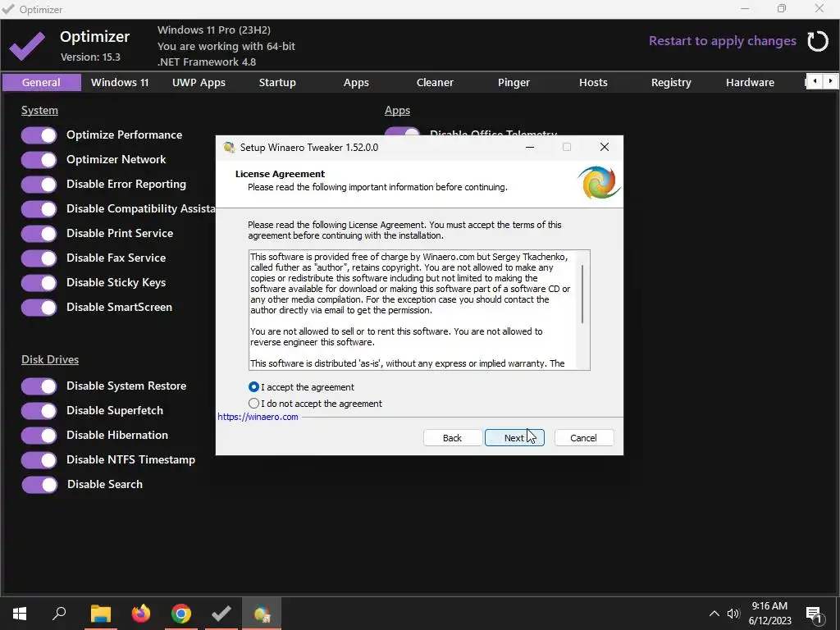Click the System section heading

coord(39,111)
